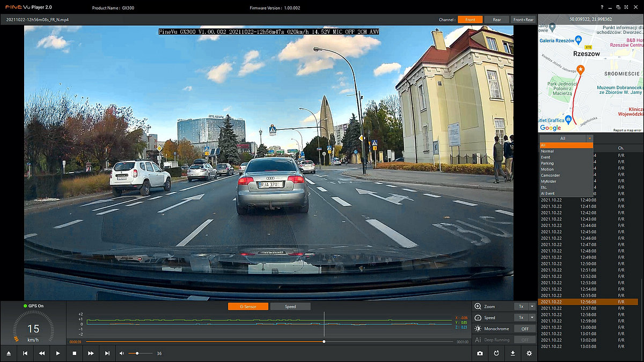Click the rotate video icon
This screenshot has height=362, width=644.
click(496, 353)
